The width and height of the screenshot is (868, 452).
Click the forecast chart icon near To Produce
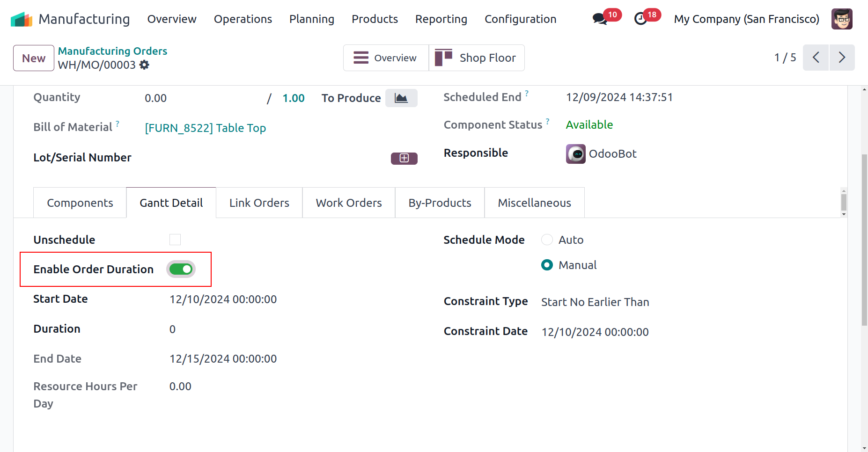401,98
